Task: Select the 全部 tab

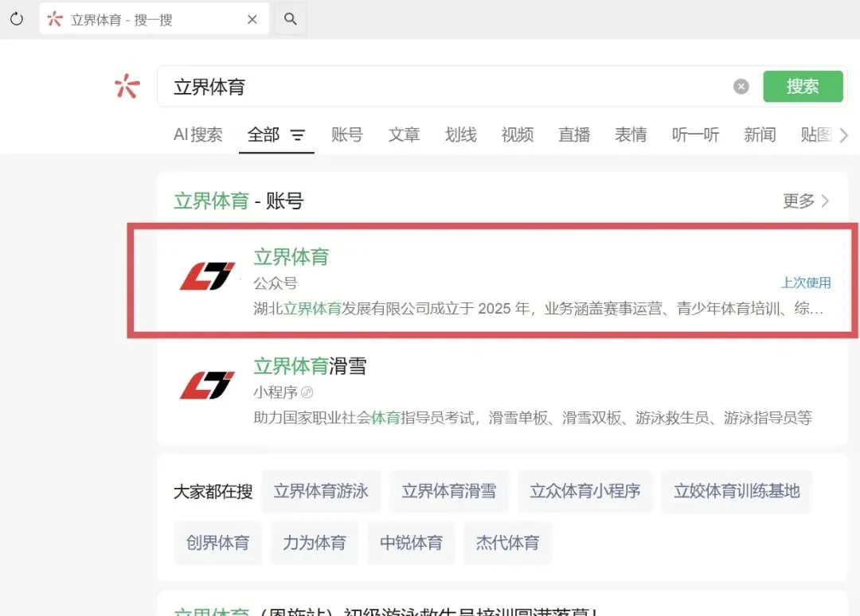Action: [264, 135]
